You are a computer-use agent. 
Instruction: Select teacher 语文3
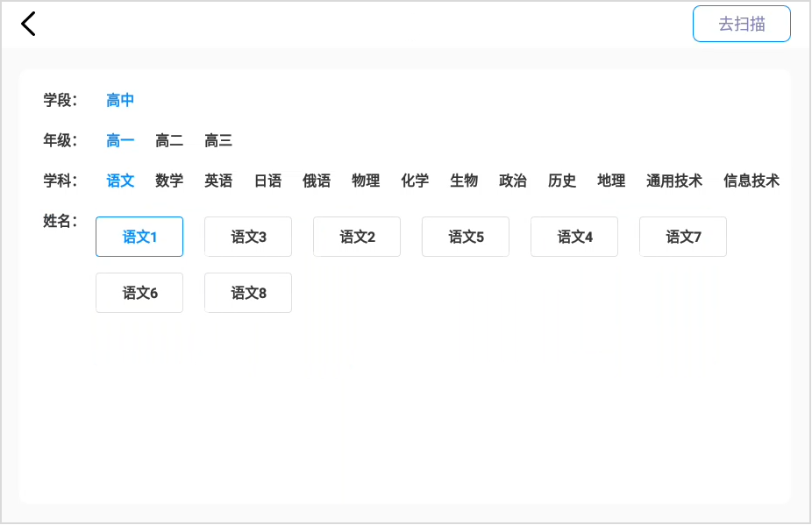pyautogui.click(x=248, y=237)
